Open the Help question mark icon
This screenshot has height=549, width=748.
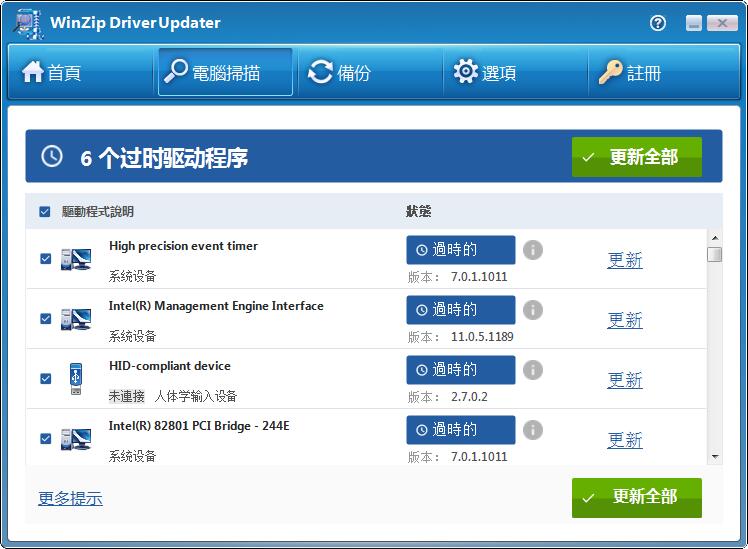(x=658, y=22)
